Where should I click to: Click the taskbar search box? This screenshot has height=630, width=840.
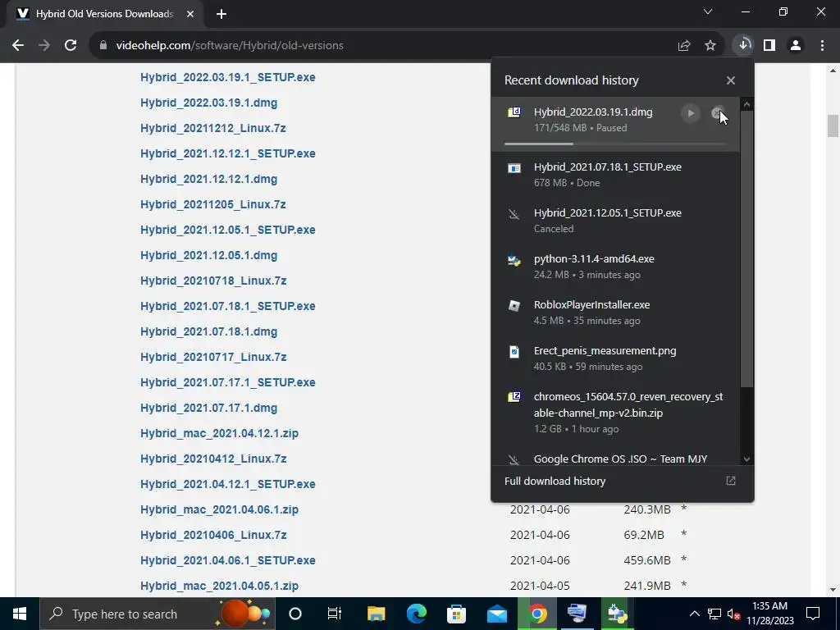157,614
